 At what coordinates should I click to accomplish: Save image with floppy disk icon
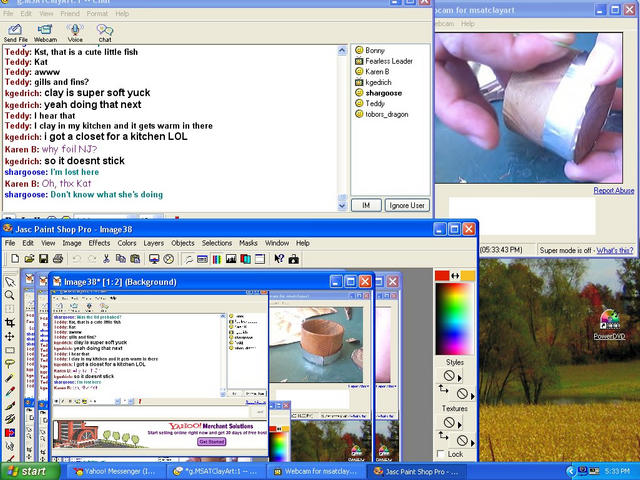(43, 259)
